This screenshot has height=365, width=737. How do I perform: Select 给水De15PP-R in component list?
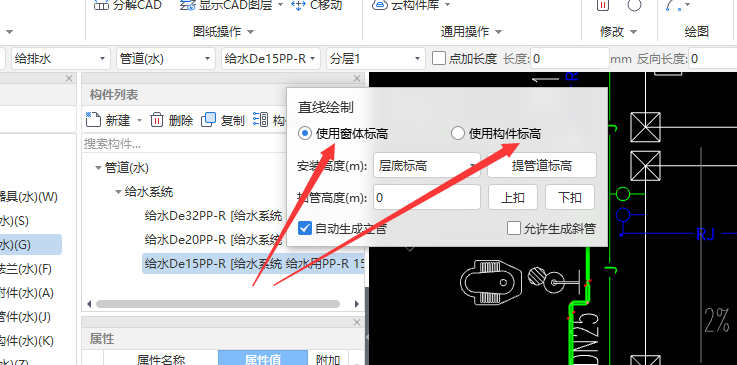click(253, 264)
